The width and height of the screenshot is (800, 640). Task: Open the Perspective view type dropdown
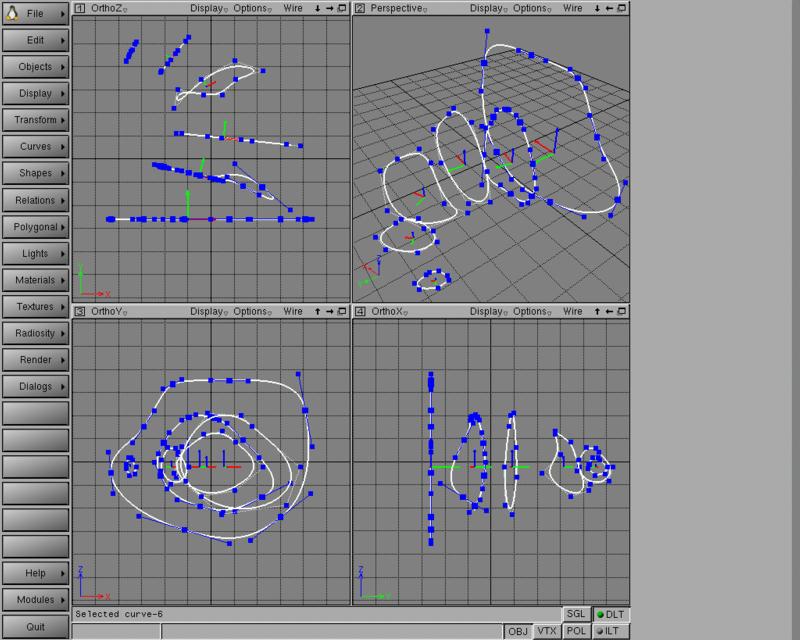tap(398, 8)
